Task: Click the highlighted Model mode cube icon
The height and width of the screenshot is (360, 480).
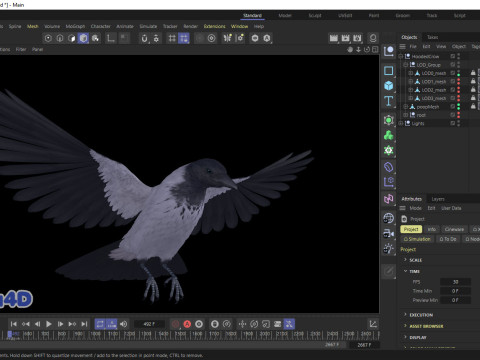Action: point(83,38)
